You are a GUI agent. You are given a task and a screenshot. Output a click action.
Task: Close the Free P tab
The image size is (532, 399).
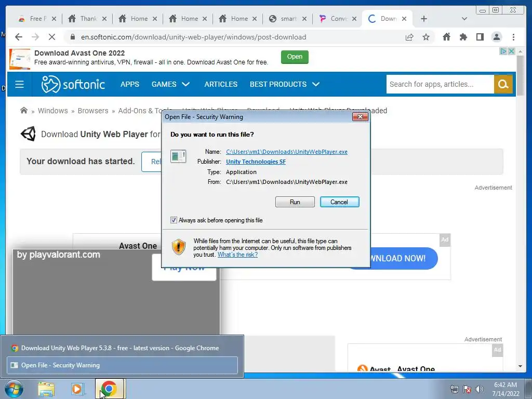point(54,19)
